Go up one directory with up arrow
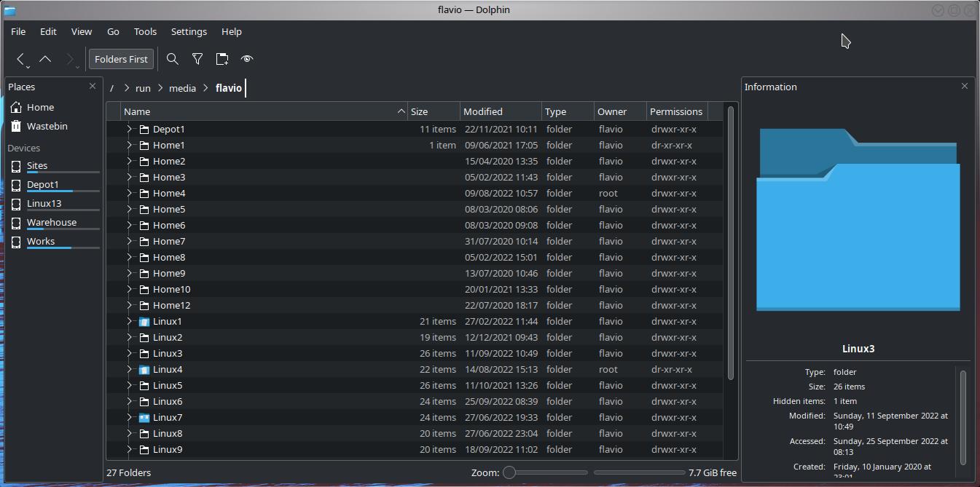This screenshot has height=487, width=980. (x=45, y=59)
